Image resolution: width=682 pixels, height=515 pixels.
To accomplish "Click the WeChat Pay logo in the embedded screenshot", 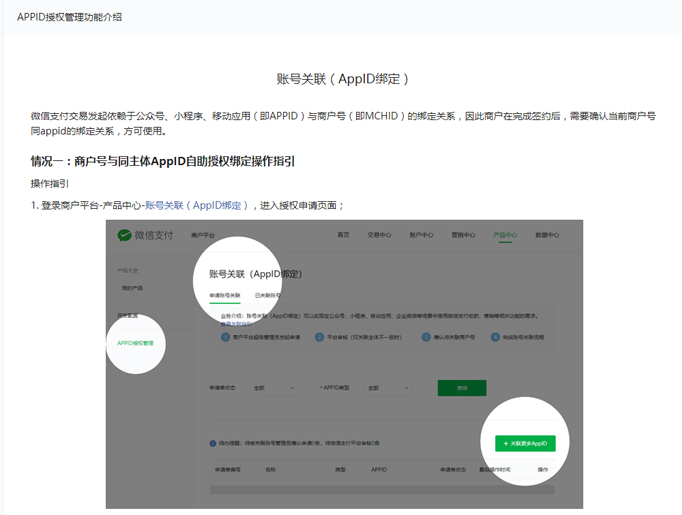I will pyautogui.click(x=145, y=235).
